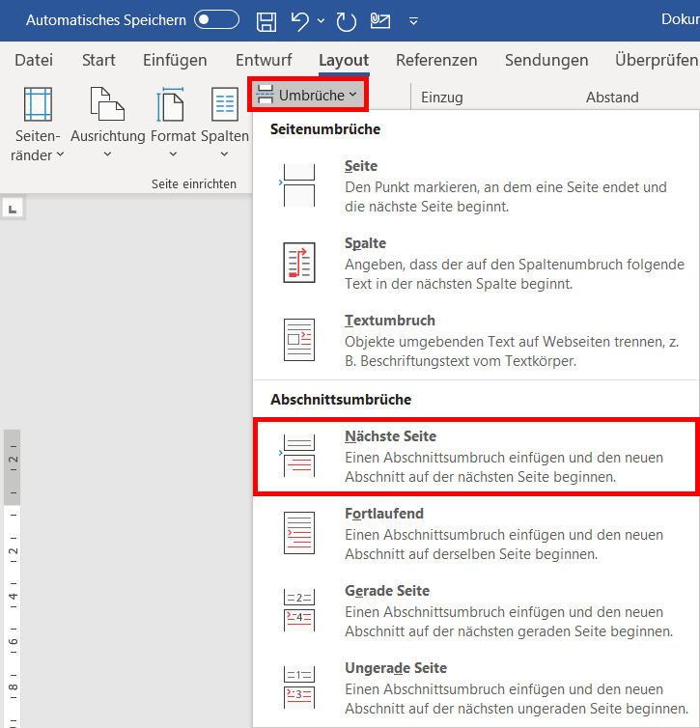Click the Format page size icon
This screenshot has height=728, width=700.
172,105
